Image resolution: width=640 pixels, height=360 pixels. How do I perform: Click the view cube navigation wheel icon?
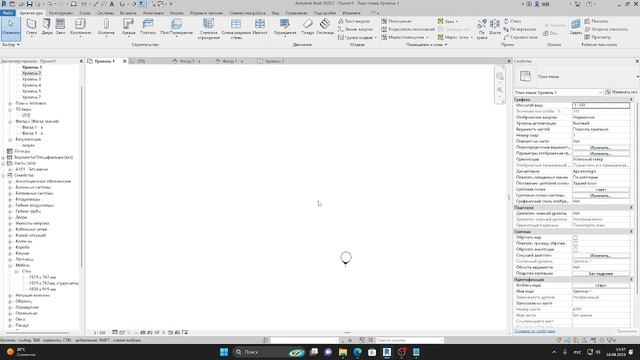[500, 76]
